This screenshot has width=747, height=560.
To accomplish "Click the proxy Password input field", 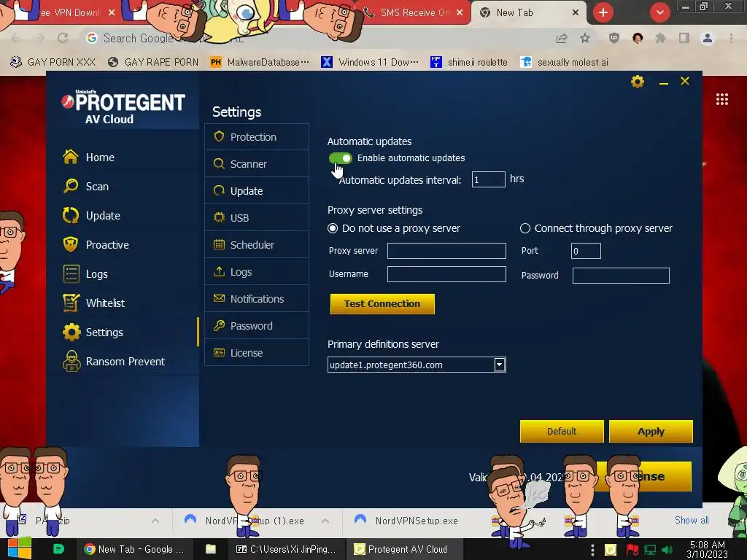I will 621,275.
